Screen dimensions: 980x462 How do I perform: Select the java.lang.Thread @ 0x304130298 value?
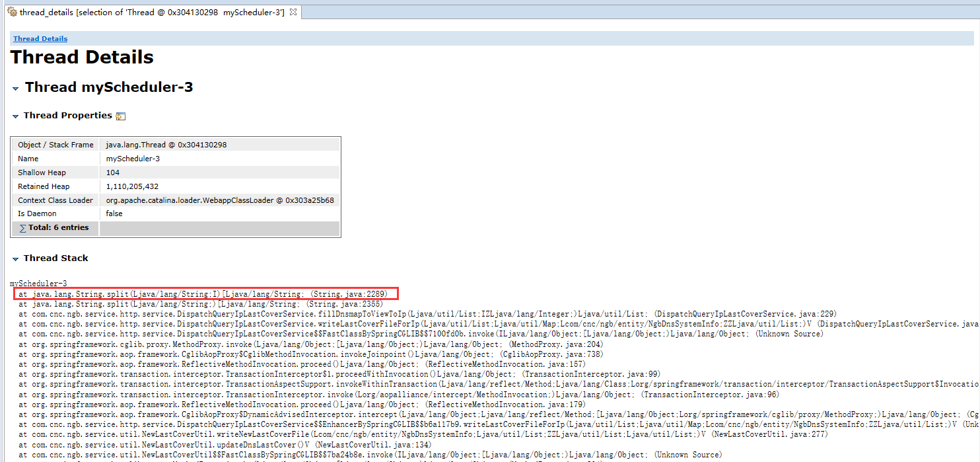click(x=166, y=145)
